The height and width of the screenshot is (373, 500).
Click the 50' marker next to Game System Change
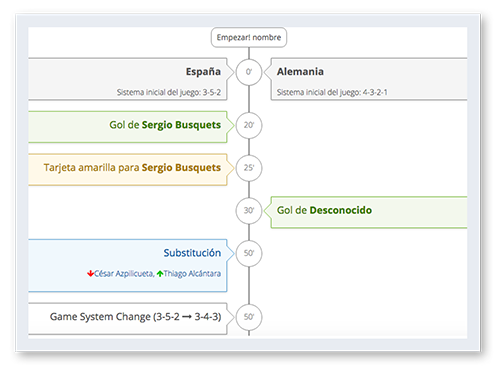click(x=249, y=317)
